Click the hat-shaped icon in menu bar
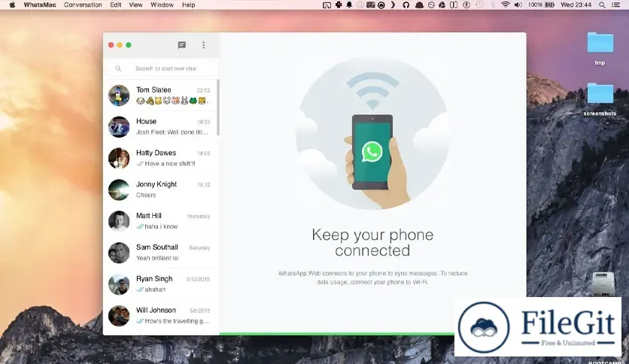629x364 pixels. [x=419, y=5]
